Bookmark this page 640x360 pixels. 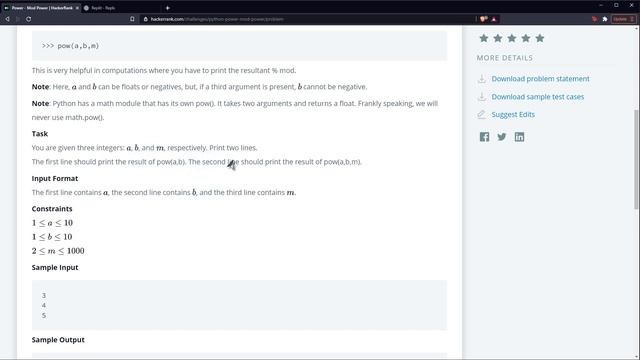pyautogui.click(x=132, y=19)
